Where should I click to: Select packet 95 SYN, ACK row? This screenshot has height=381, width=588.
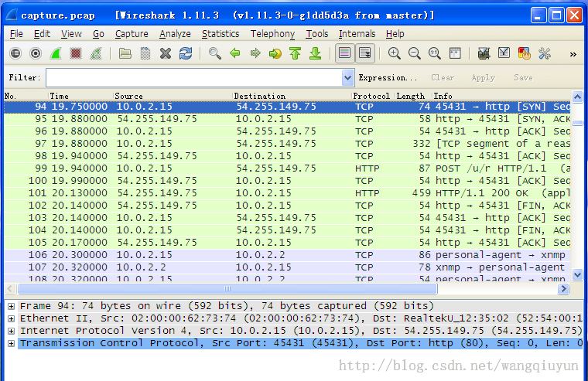click(x=287, y=119)
